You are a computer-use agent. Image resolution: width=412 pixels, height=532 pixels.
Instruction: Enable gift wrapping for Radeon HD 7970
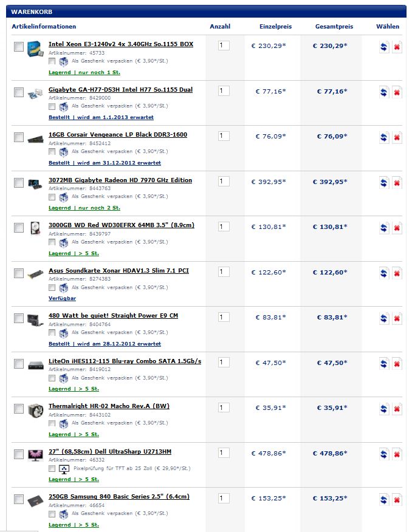(x=52, y=197)
